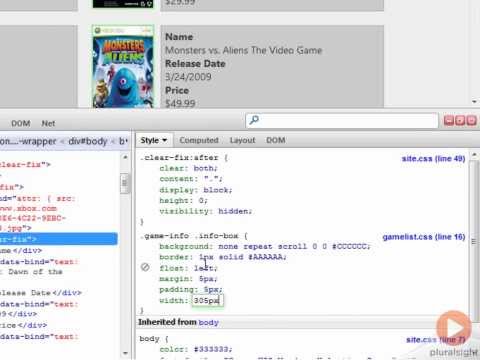This screenshot has width=480, height=360.
Task: Click the body link after Inherited from
Action: 208,323
